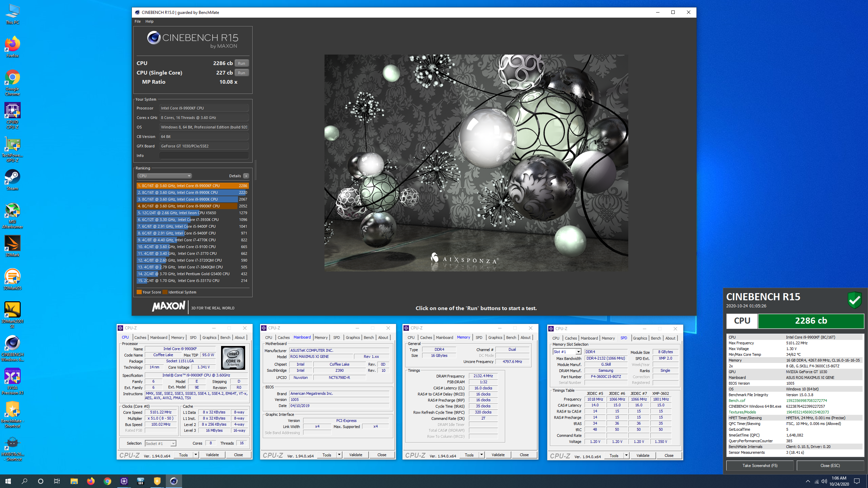
Task: Click Validate in first CPU-Z window
Action: pyautogui.click(x=212, y=455)
